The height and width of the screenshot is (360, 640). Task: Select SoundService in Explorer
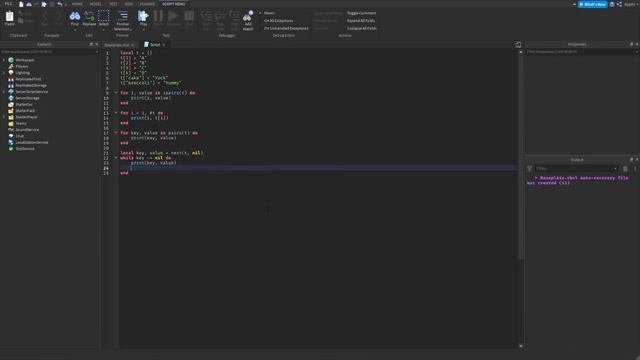click(x=27, y=130)
